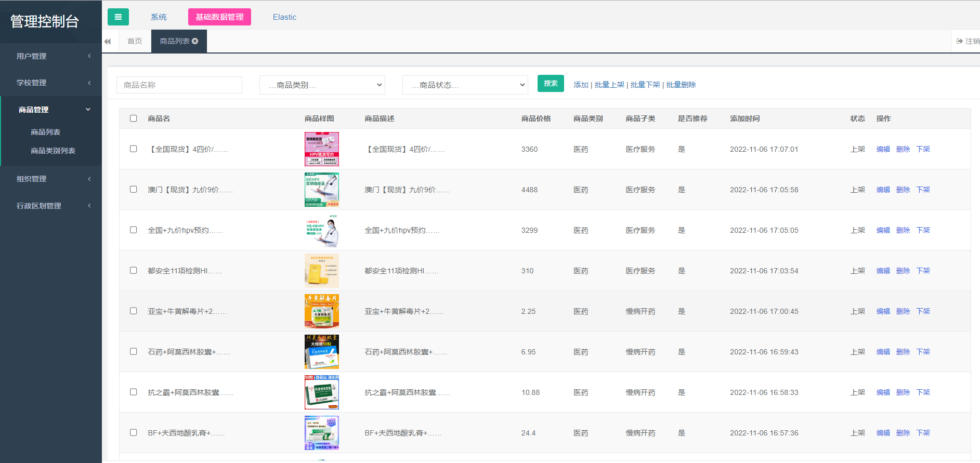Click the green 搜索 button
This screenshot has height=463, width=980.
(551, 84)
